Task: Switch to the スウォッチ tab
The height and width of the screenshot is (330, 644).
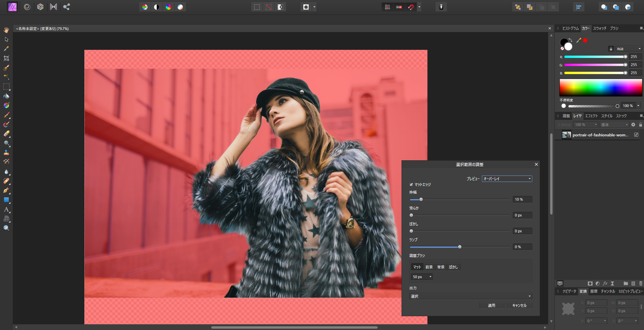Action: coord(600,28)
